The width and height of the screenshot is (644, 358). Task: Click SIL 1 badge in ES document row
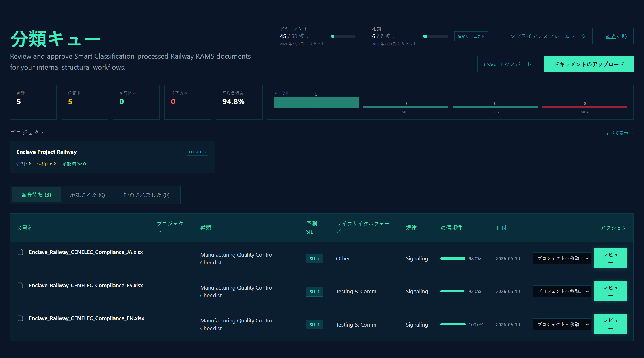314,292
